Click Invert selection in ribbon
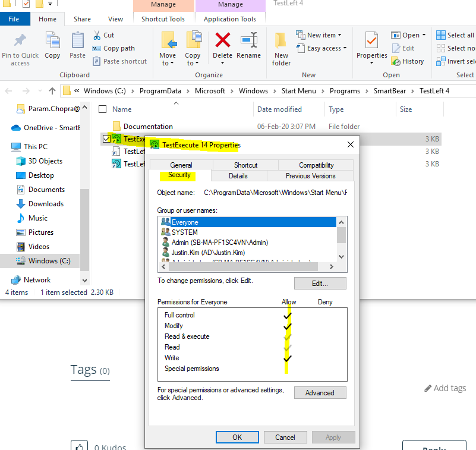 click(455, 61)
